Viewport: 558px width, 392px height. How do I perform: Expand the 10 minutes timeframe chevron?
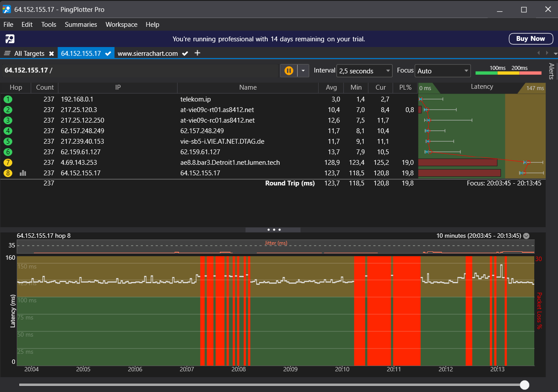(x=526, y=236)
